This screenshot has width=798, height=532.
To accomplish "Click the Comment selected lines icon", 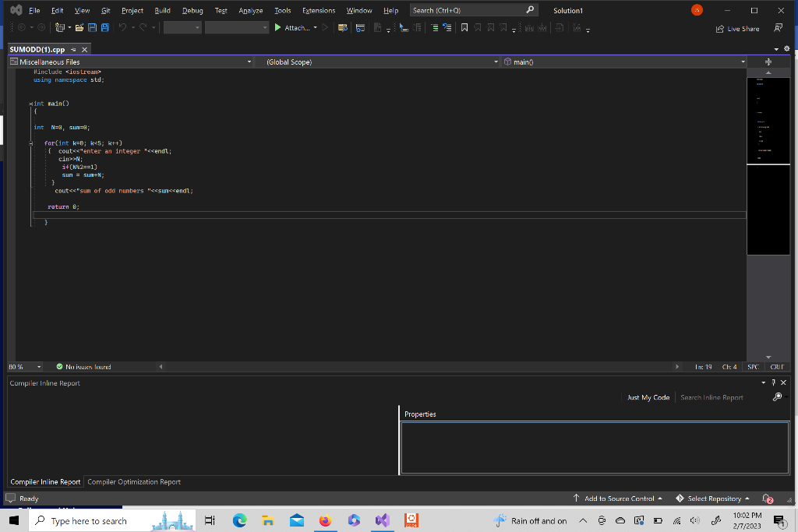I will [434, 28].
